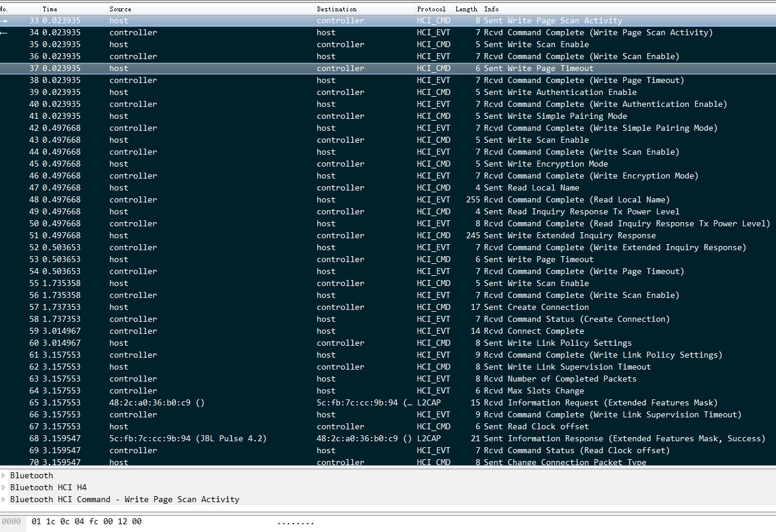Select packet 67 Sent Read Clock offset

click(388, 427)
